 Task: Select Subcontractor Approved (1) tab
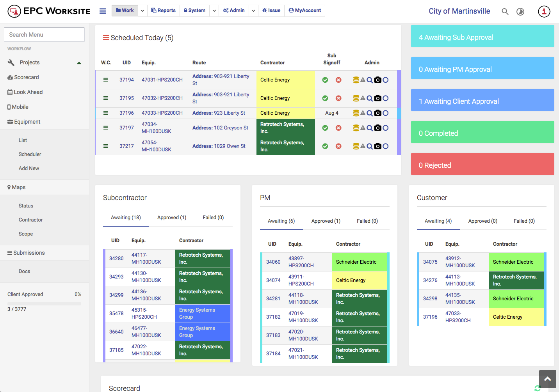172,218
